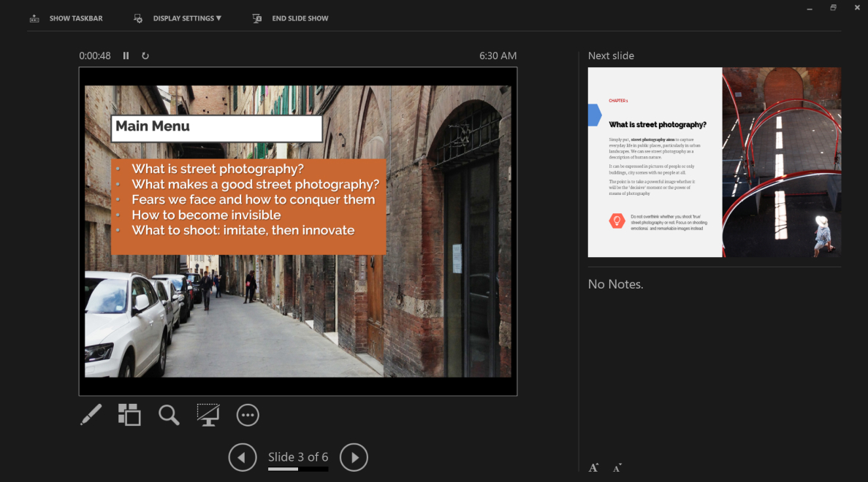The width and height of the screenshot is (868, 482).
Task: Toggle the taskbar visibility with Show Taskbar
Action: click(x=75, y=18)
